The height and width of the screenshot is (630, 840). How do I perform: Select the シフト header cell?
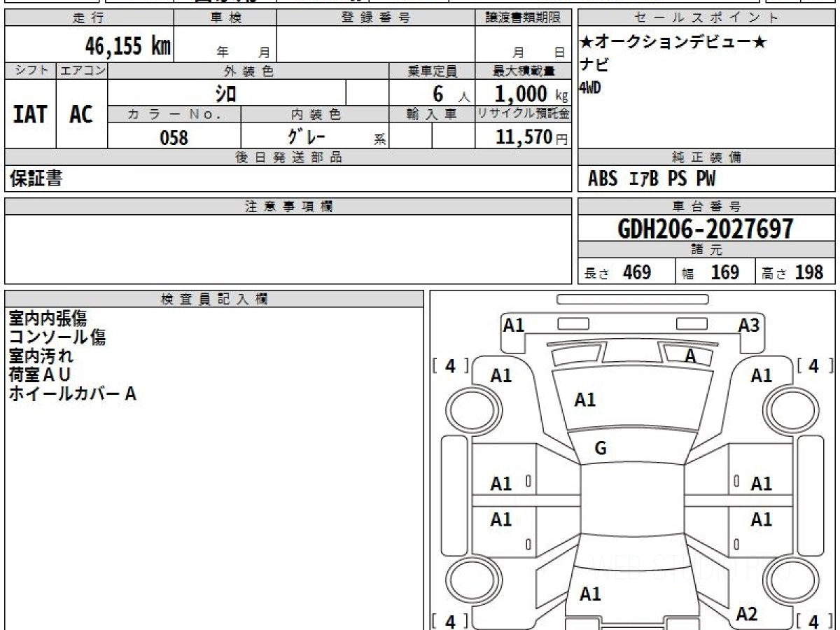30,71
